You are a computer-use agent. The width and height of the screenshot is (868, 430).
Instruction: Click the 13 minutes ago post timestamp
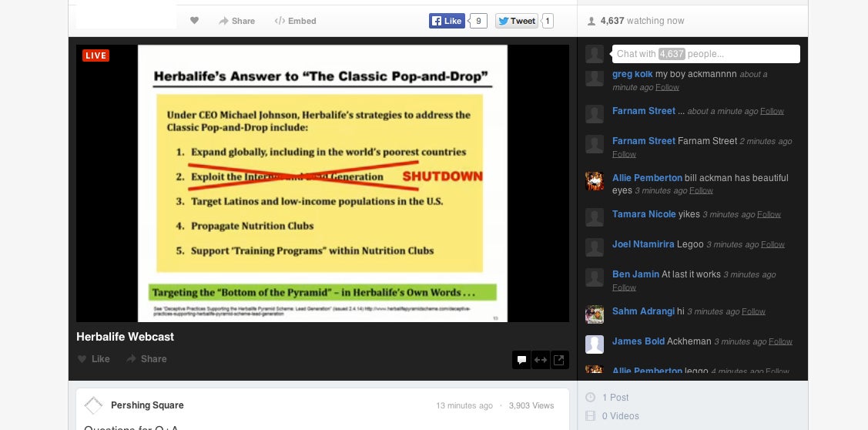click(464, 405)
